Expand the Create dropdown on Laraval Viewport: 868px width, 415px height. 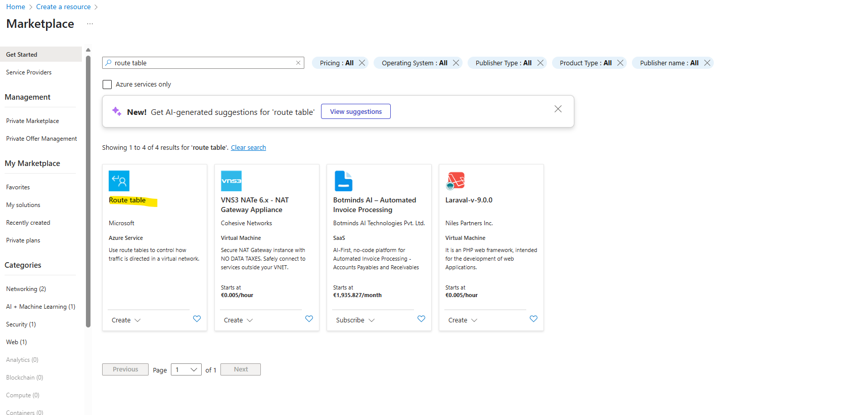(x=463, y=320)
